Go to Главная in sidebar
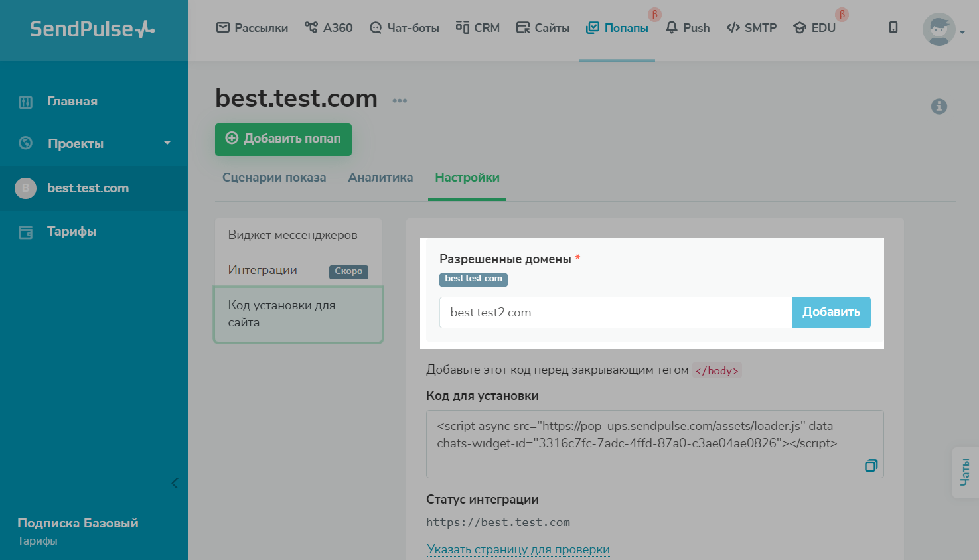The image size is (979, 560). [72, 102]
